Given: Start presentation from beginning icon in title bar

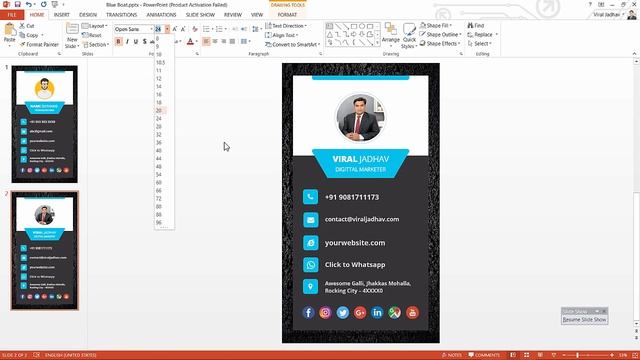Looking at the screenshot, I should [54, 4].
